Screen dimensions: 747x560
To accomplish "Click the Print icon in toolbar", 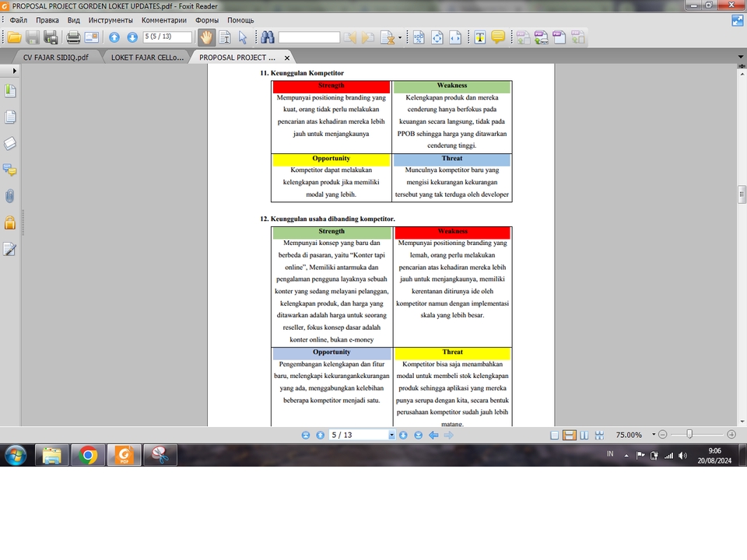I will click(73, 37).
